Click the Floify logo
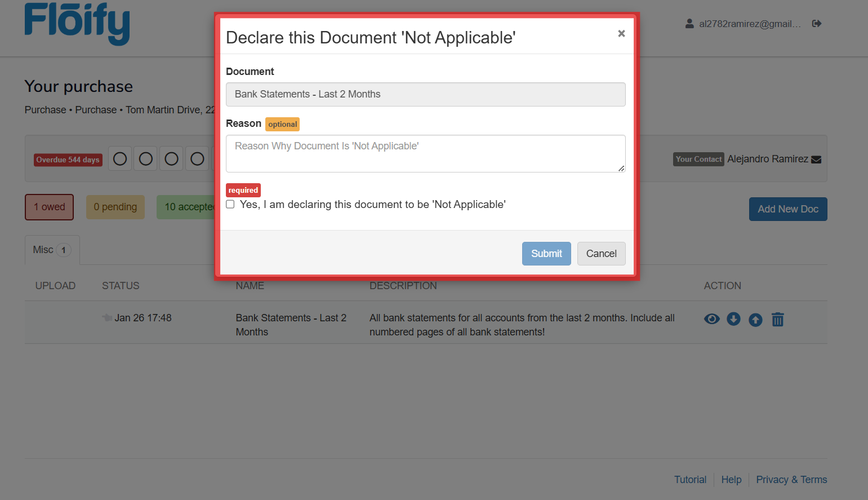Viewport: 868px width, 500px height. pyautogui.click(x=77, y=24)
